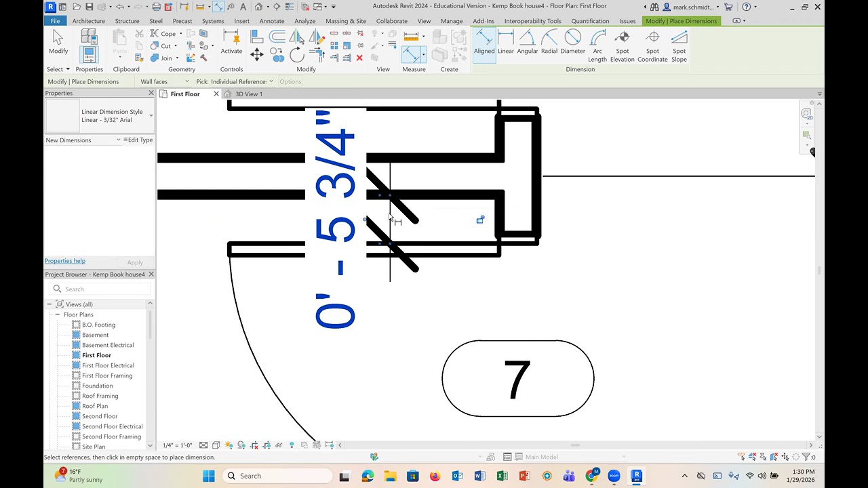This screenshot has width=868, height=488.
Task: Choose the Linear dimension tool
Action: point(505,42)
